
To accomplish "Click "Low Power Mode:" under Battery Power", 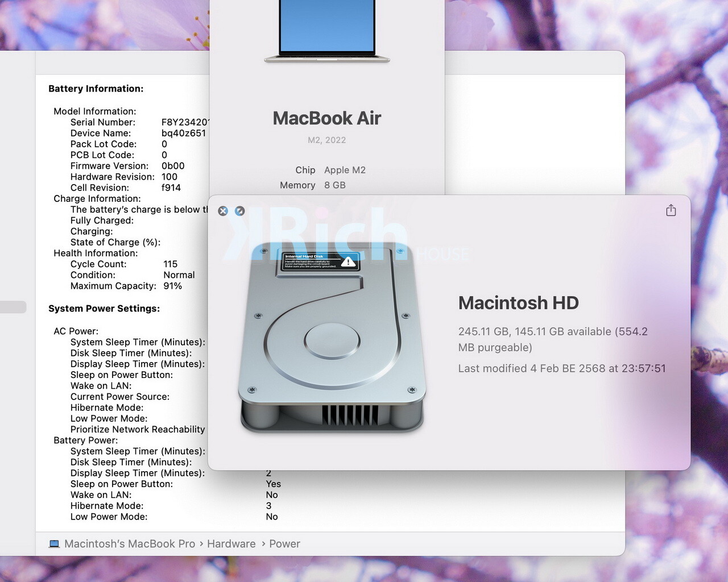I will (x=109, y=517).
